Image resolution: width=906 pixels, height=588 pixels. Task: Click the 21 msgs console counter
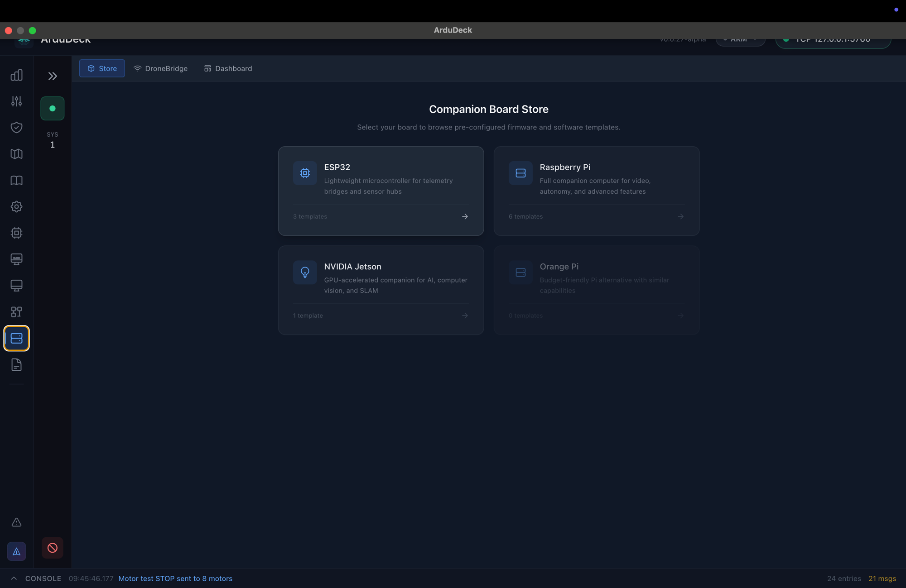tap(882, 578)
